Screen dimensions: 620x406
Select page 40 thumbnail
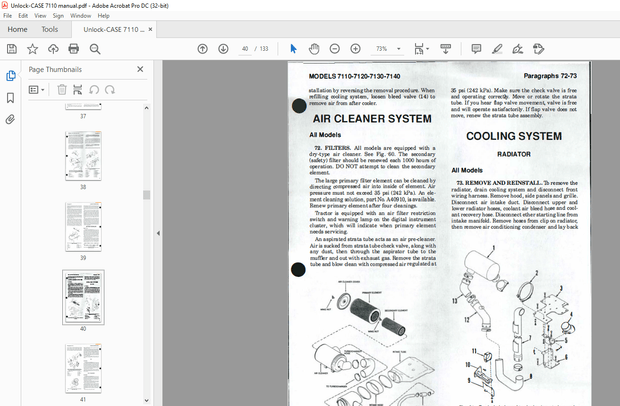click(83, 297)
